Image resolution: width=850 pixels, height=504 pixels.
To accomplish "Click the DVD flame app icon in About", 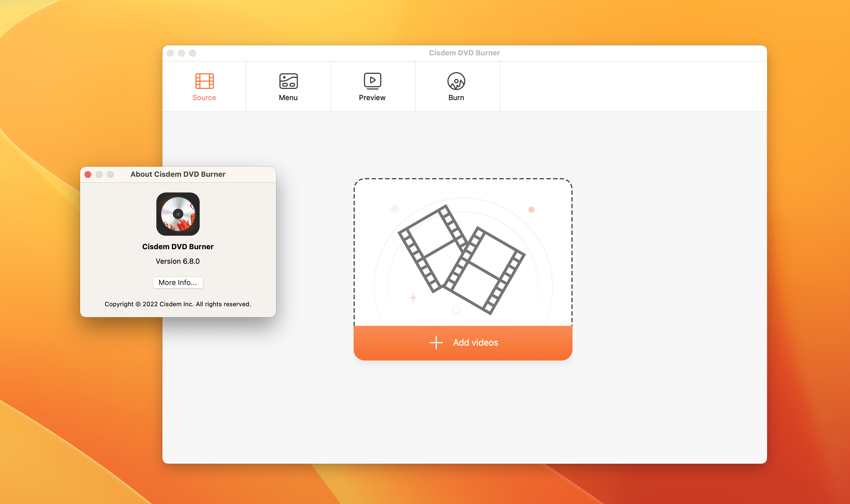I will tap(178, 214).
